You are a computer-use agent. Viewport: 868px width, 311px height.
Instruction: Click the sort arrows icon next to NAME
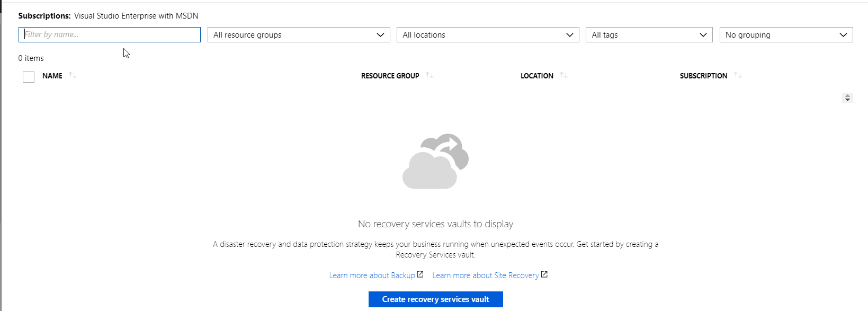point(73,76)
